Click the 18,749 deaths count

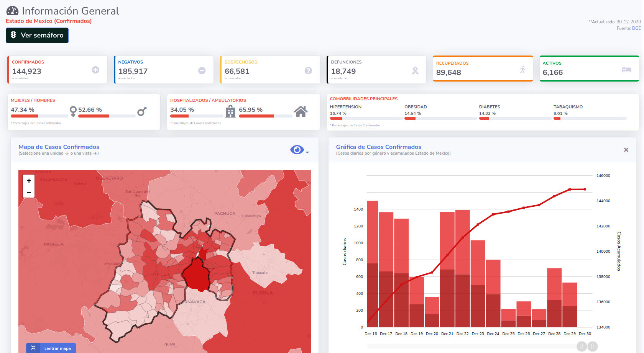(343, 71)
